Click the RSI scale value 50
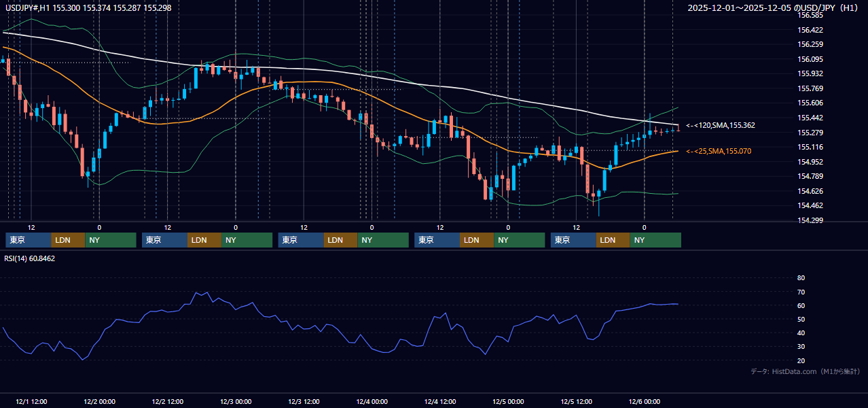This screenshot has width=868, height=408. (801, 319)
